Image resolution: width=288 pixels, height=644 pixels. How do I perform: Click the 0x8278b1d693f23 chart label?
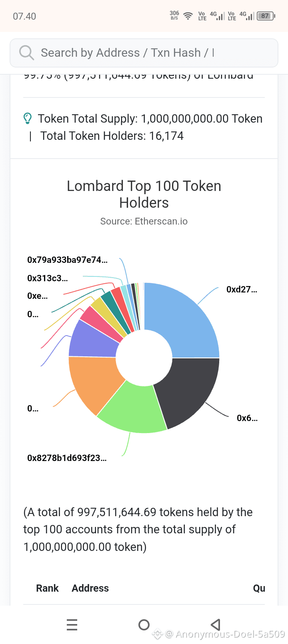[67, 458]
